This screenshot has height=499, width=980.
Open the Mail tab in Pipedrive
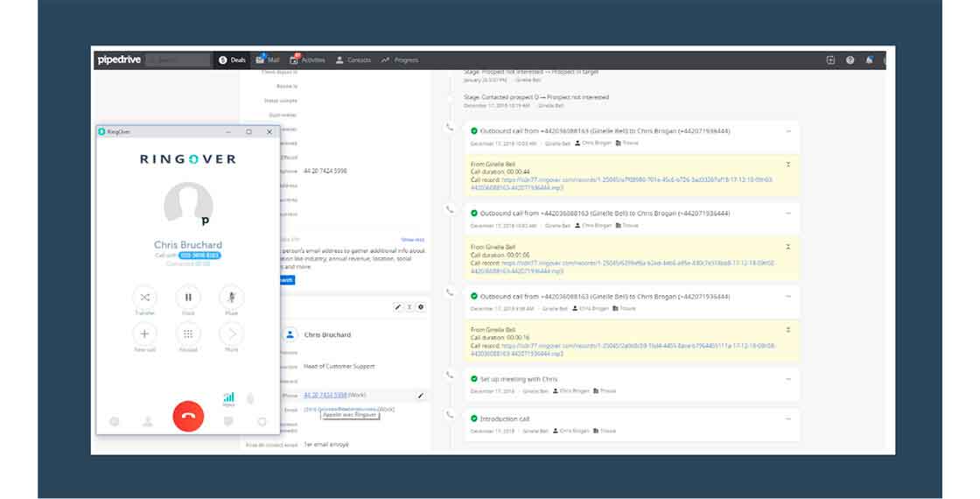coord(268,60)
